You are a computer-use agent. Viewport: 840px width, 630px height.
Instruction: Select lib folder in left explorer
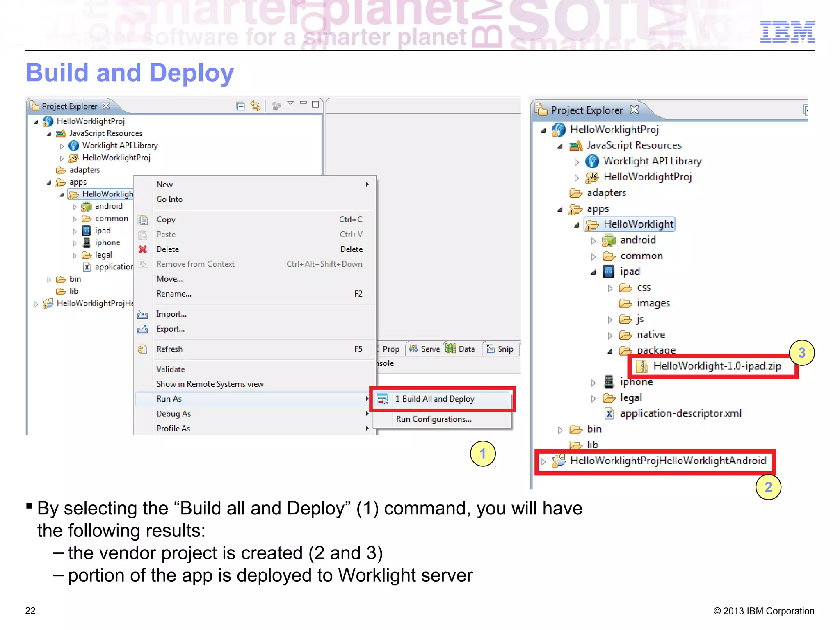73,291
